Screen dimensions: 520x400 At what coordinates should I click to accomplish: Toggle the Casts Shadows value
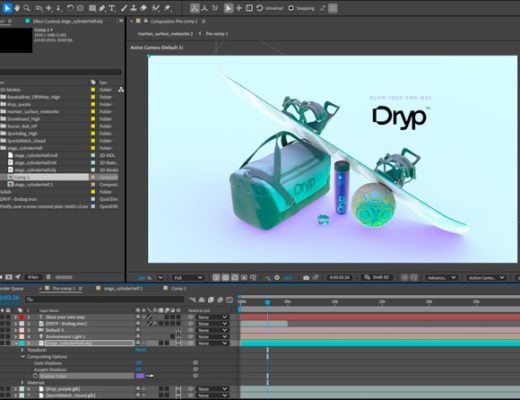[139, 363]
